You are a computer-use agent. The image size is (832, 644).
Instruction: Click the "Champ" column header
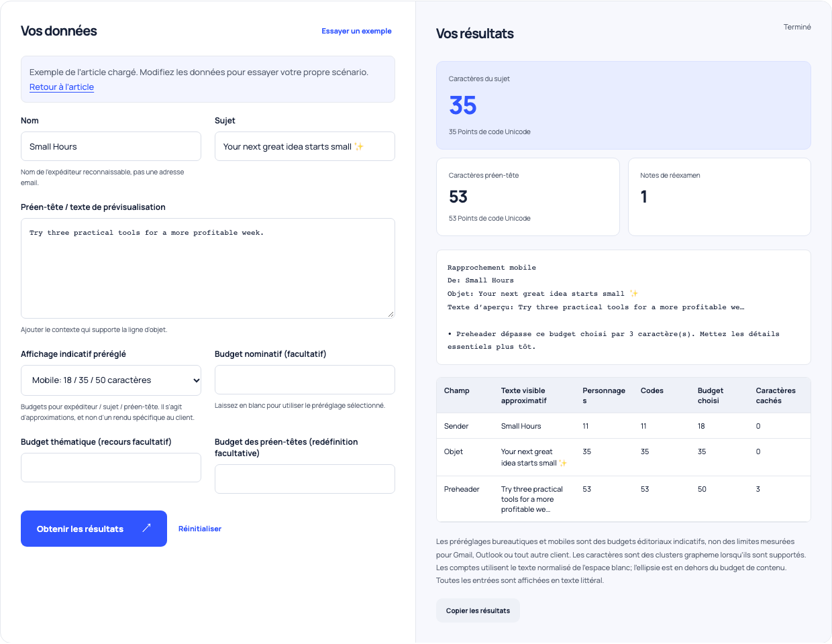[457, 390]
